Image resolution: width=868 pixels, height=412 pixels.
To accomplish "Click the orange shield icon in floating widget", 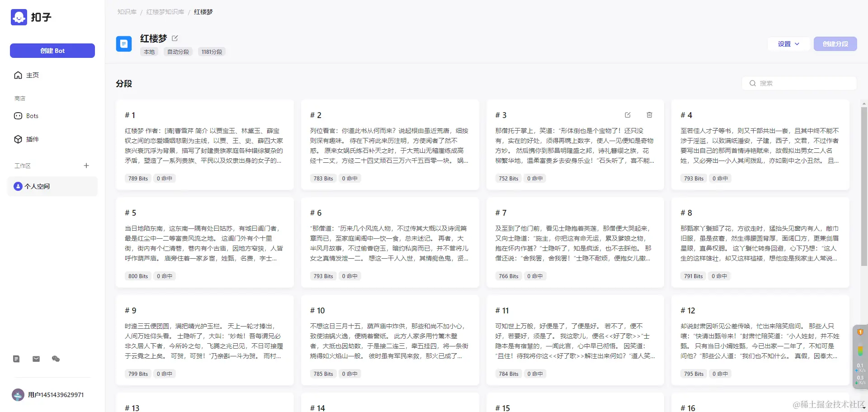I will 860,332.
